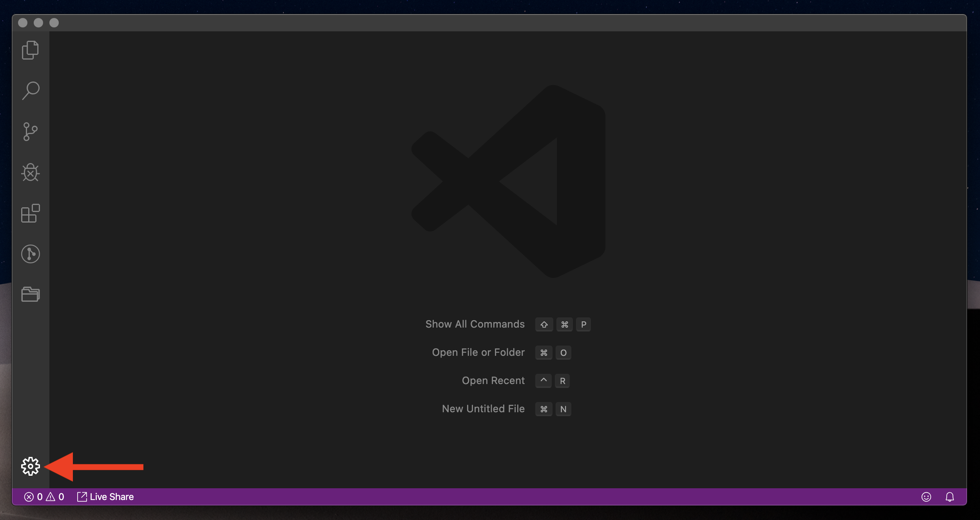Open the Source Control branch icon
Screen dimensions: 980x520
click(30, 132)
